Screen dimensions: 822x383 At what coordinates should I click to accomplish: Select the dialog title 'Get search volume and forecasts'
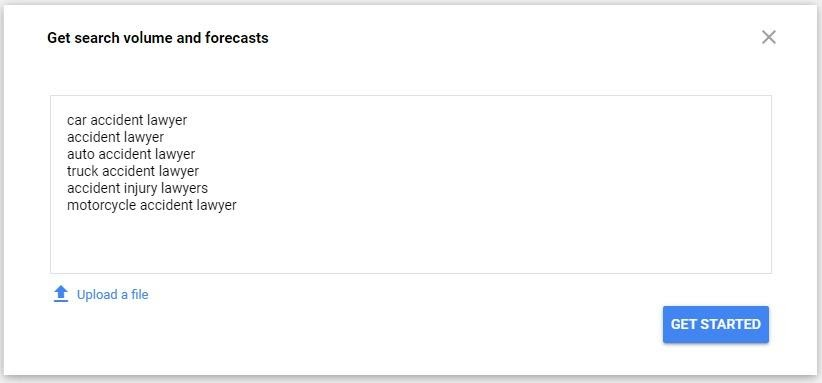point(158,38)
